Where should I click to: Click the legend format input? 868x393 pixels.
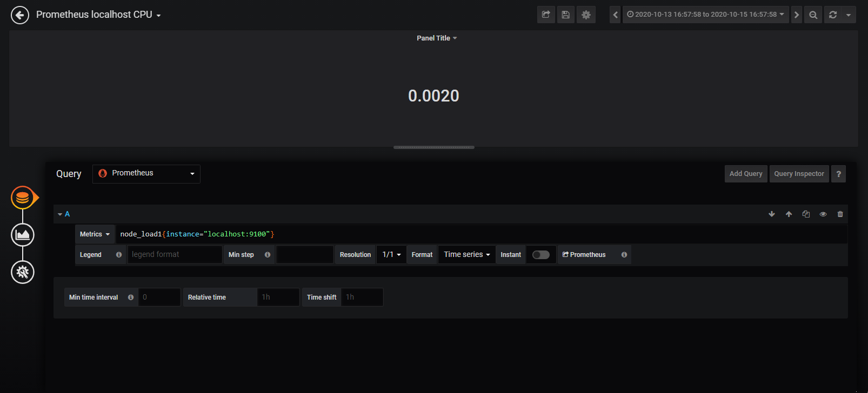pyautogui.click(x=175, y=255)
